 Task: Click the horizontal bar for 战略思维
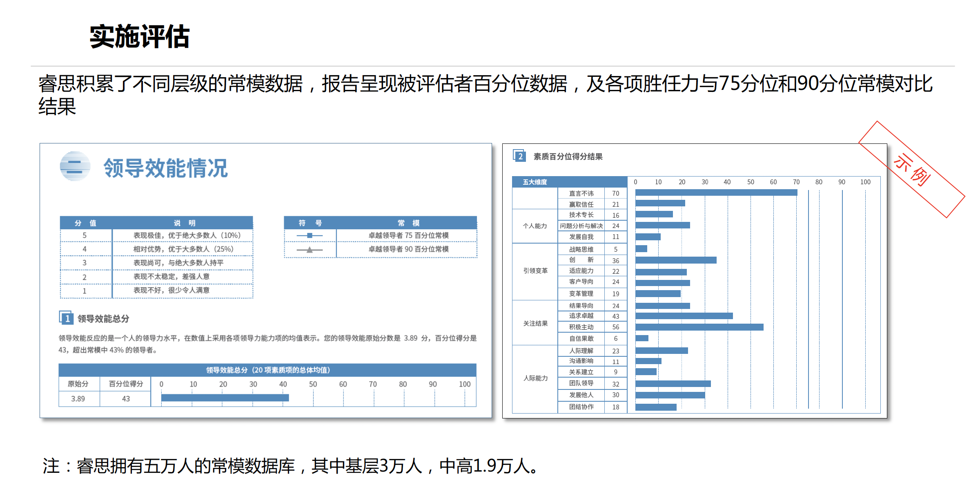pos(641,248)
